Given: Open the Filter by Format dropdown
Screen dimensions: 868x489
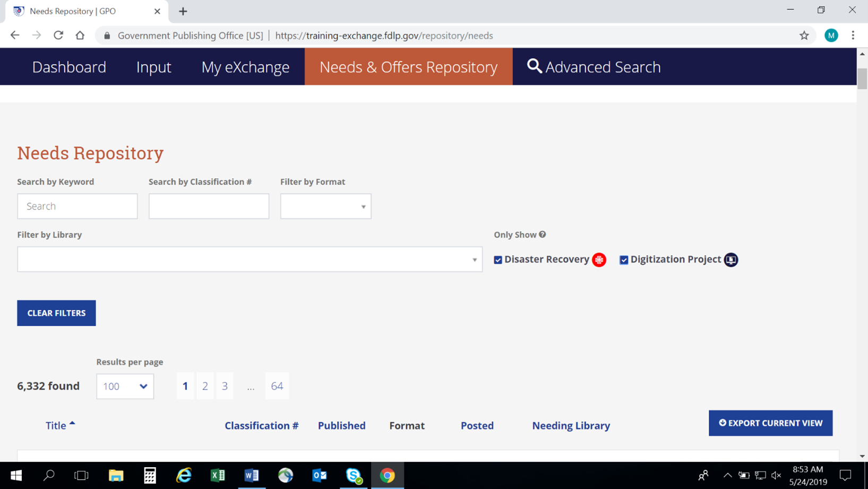Looking at the screenshot, I should click(x=326, y=206).
